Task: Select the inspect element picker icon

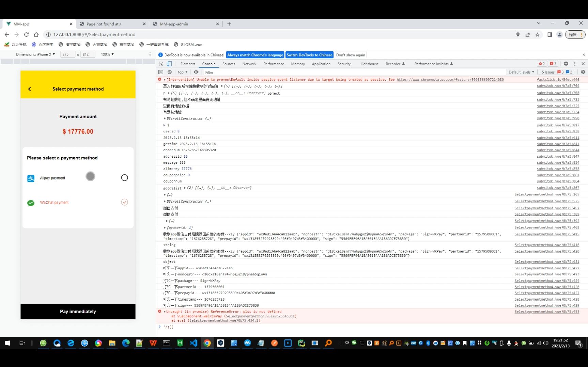Action: tap(161, 64)
